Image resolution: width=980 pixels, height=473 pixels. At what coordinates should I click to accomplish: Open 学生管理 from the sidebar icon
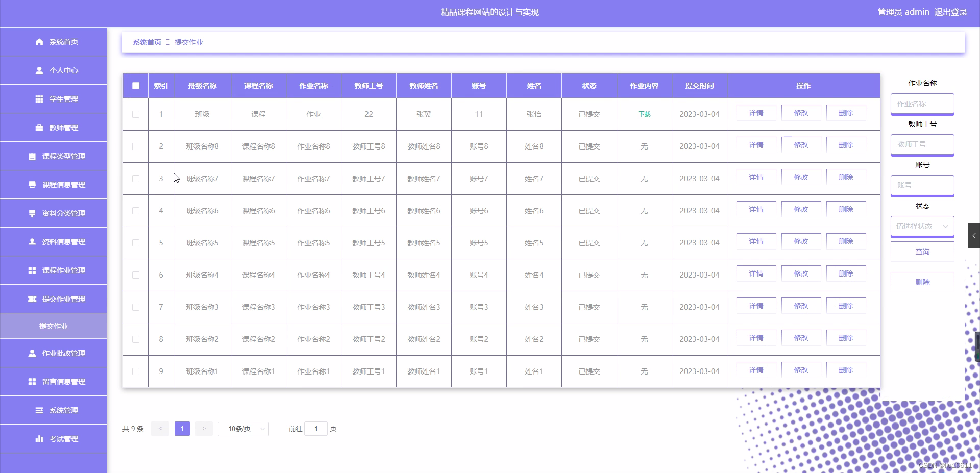[39, 99]
